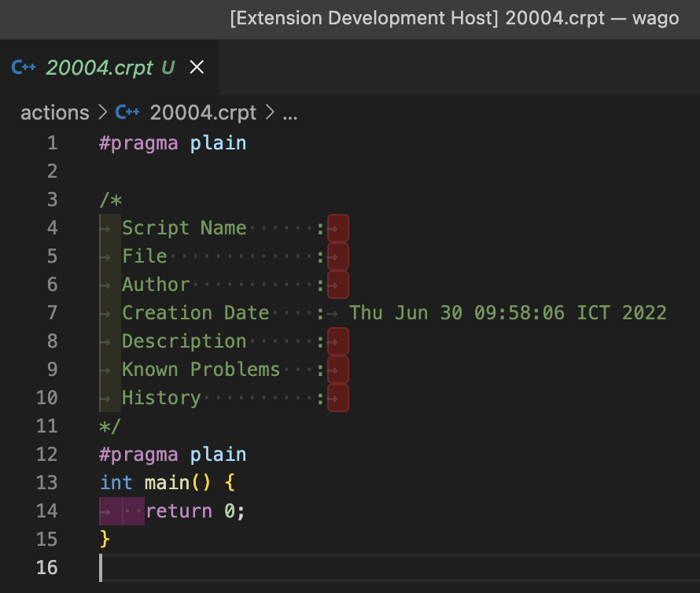Click line number 16 in gutter

[47, 567]
